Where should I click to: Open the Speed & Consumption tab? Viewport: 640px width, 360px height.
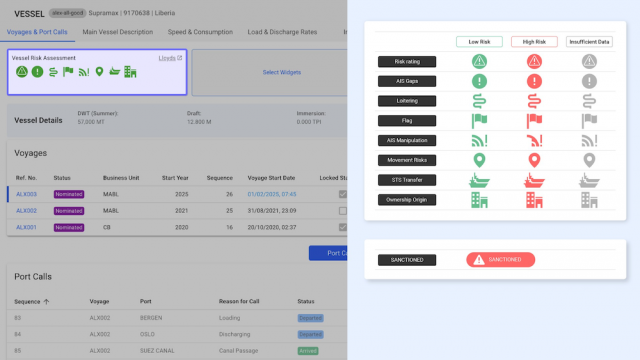[200, 32]
